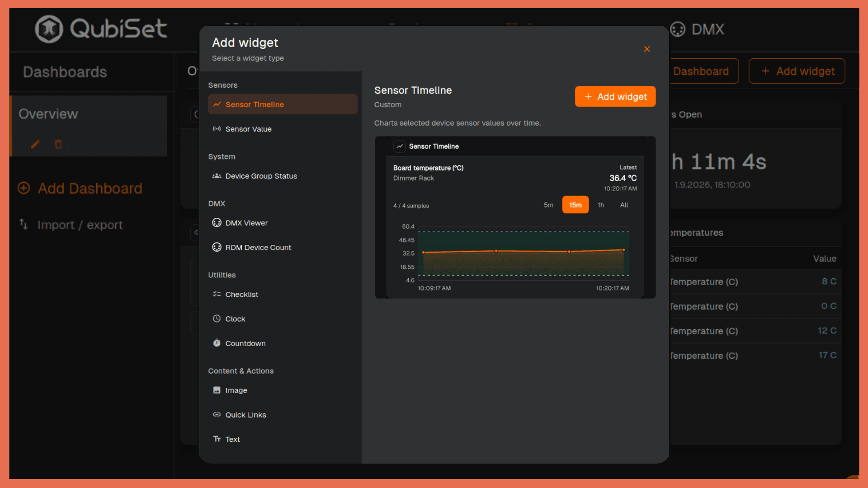The height and width of the screenshot is (488, 868).
Task: Click the Sensor Timeline chart preview
Action: [515, 217]
